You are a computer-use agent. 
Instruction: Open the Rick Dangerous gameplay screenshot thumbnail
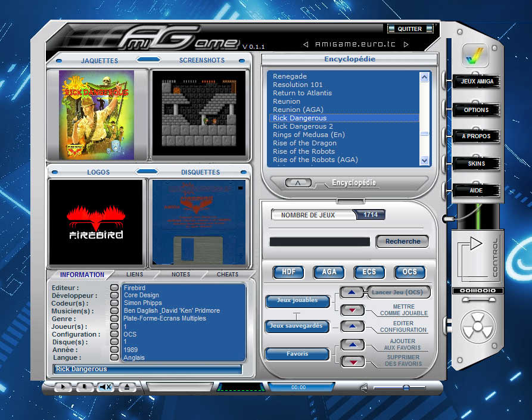click(x=199, y=113)
